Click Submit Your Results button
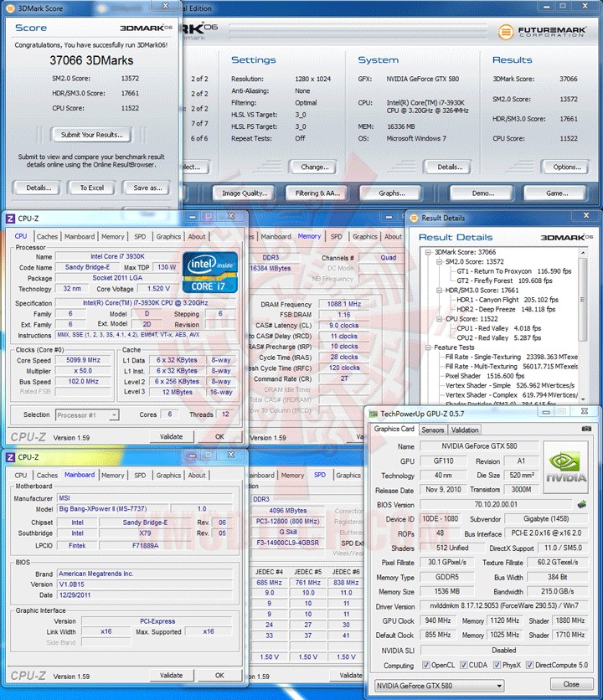This screenshot has height=700, width=603. click(x=91, y=135)
